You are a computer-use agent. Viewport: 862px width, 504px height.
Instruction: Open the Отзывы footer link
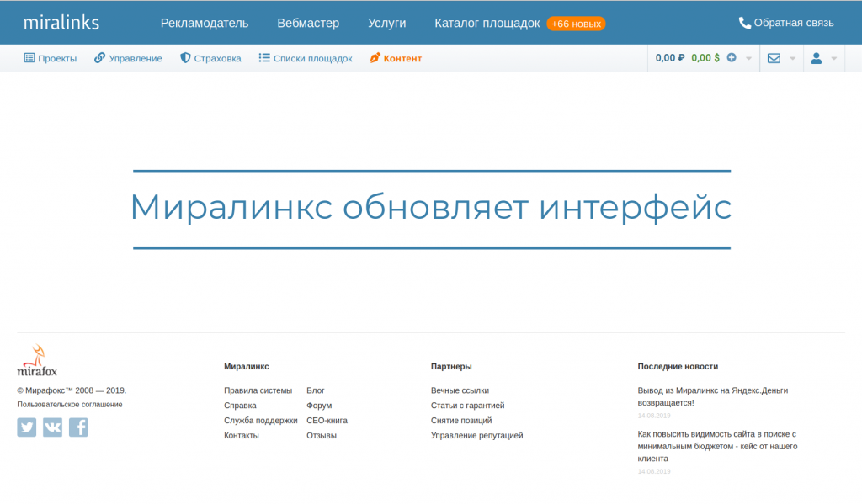(322, 435)
